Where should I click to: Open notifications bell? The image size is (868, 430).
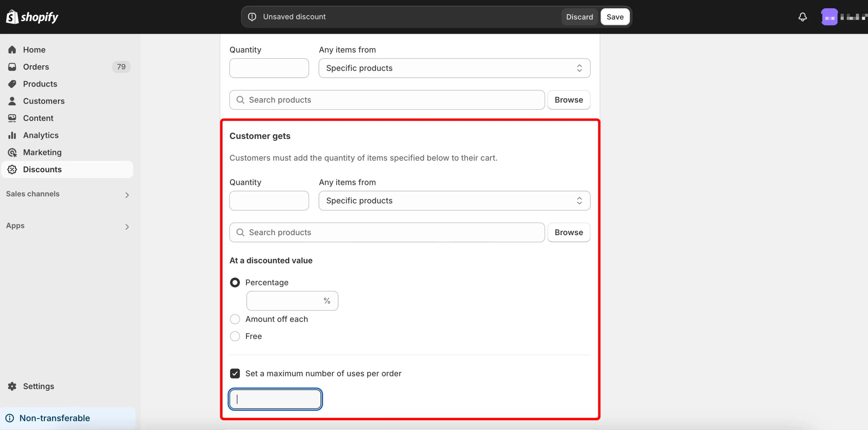[802, 17]
